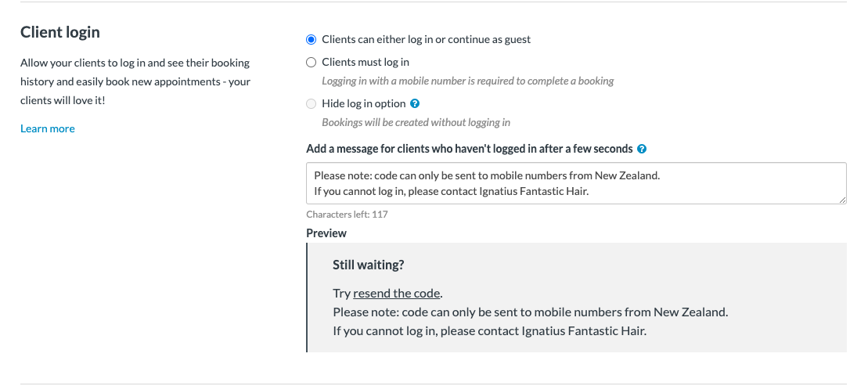Choose the Hide log in option radio button
Image resolution: width=868 pixels, height=386 pixels.
[311, 104]
